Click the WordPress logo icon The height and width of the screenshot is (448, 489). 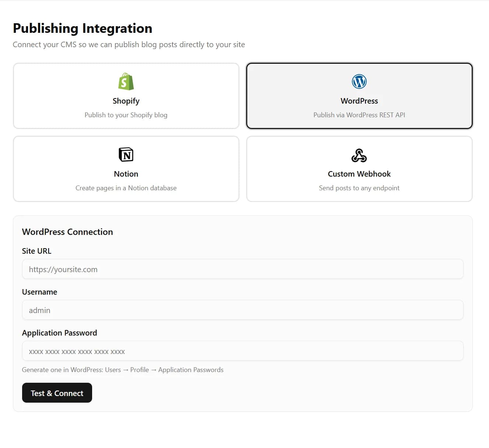coord(359,81)
